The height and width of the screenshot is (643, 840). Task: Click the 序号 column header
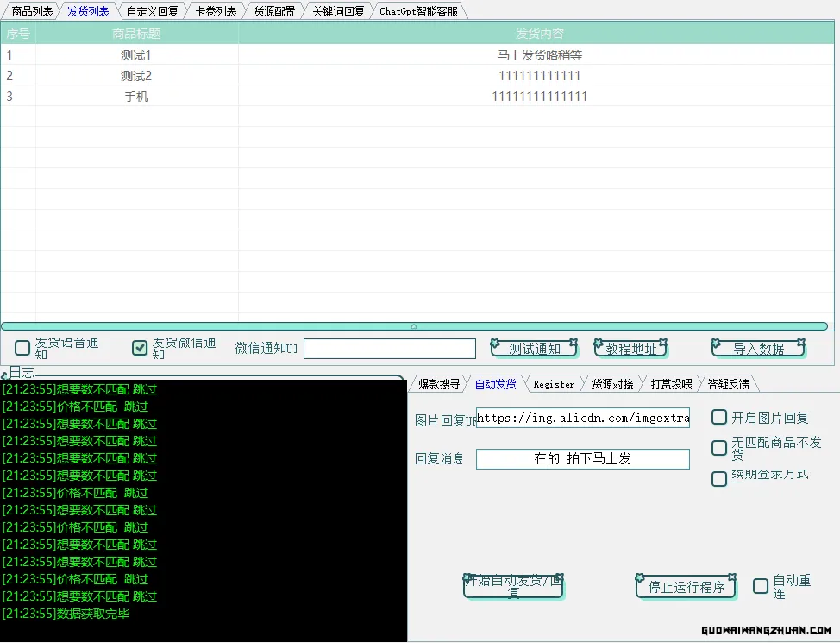point(18,34)
